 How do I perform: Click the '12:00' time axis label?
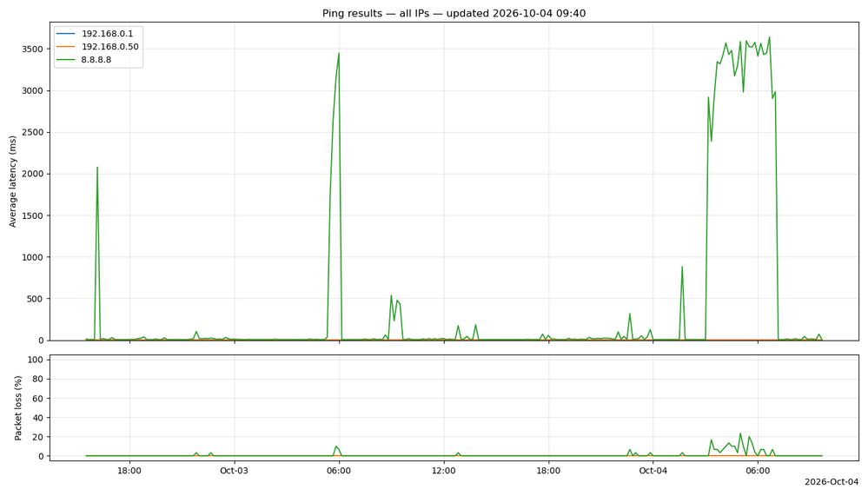tap(443, 471)
